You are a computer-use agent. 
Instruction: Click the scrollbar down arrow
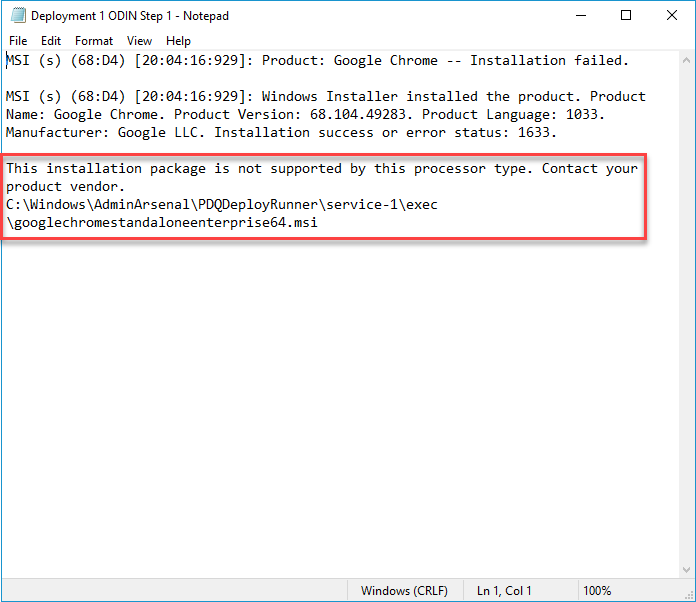coord(686,570)
